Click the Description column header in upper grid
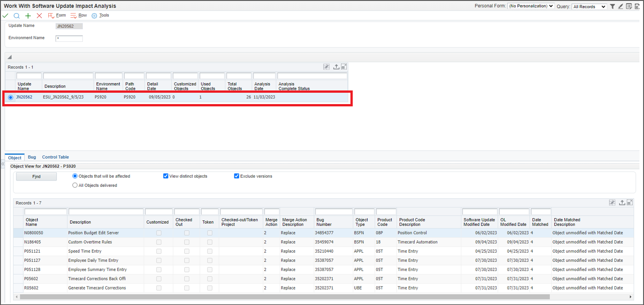This screenshot has height=305, width=644. point(55,86)
